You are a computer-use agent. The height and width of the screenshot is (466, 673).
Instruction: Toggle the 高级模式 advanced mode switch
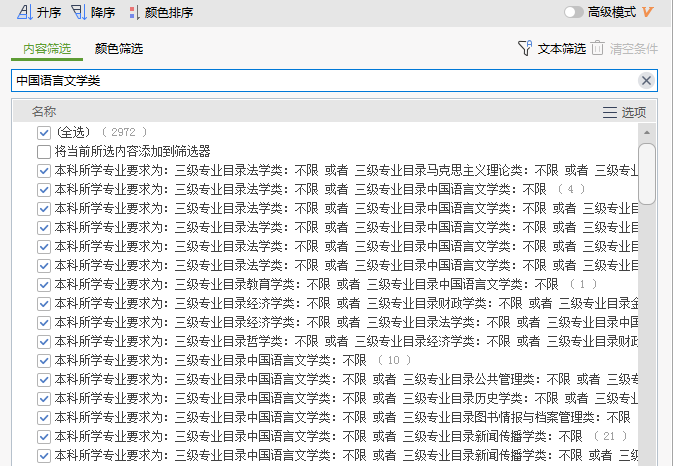pos(573,12)
